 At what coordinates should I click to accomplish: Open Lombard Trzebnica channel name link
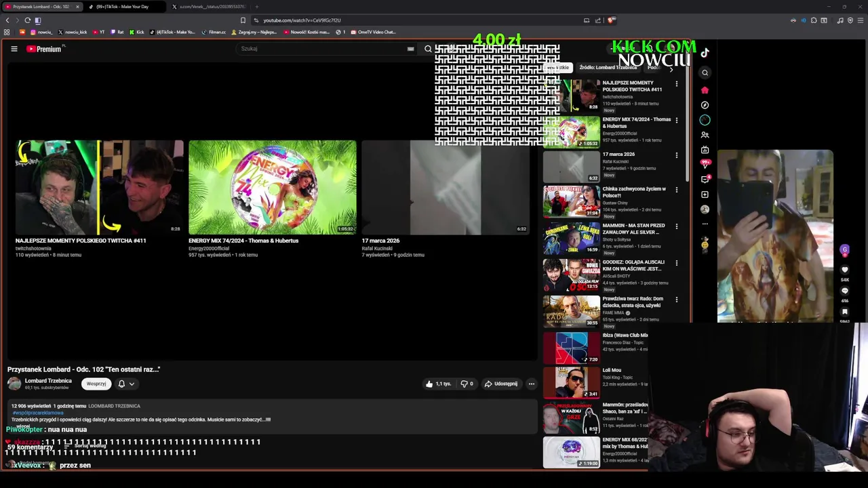pyautogui.click(x=48, y=381)
